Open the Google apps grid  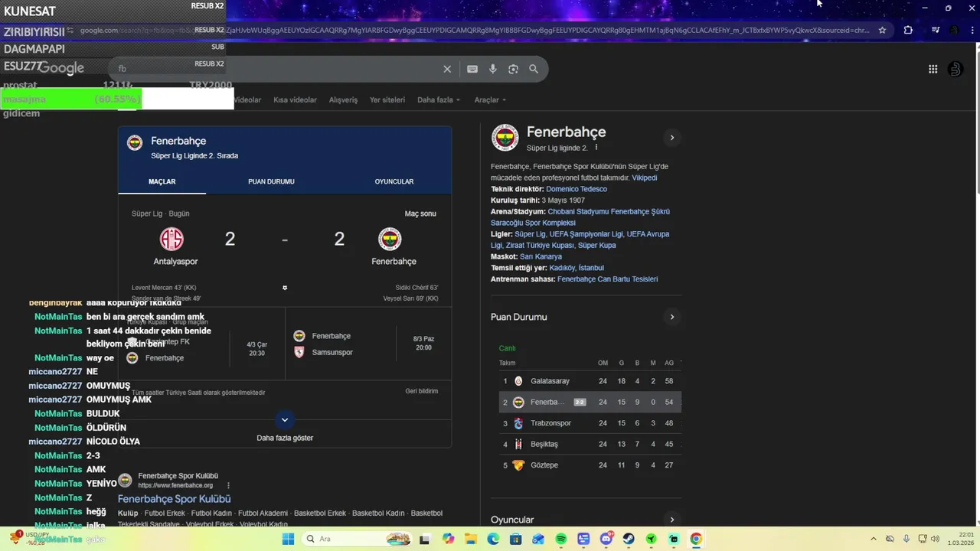coord(933,69)
